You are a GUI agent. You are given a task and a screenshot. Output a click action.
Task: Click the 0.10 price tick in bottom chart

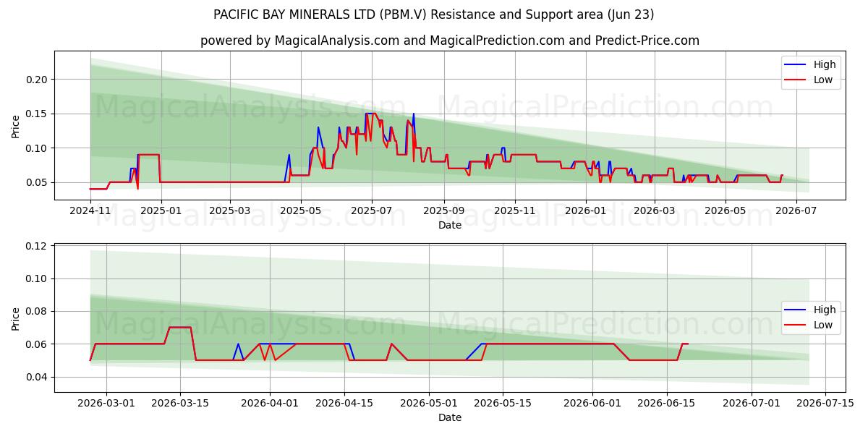click(36, 279)
